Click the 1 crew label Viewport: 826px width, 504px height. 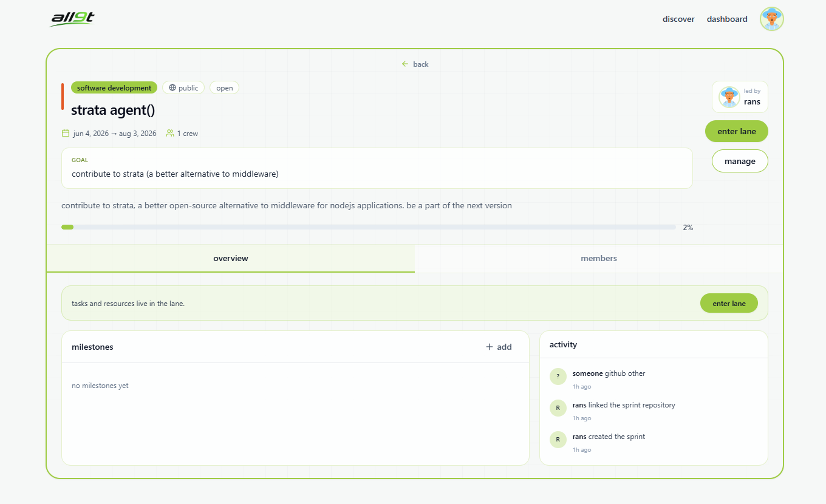pos(188,133)
